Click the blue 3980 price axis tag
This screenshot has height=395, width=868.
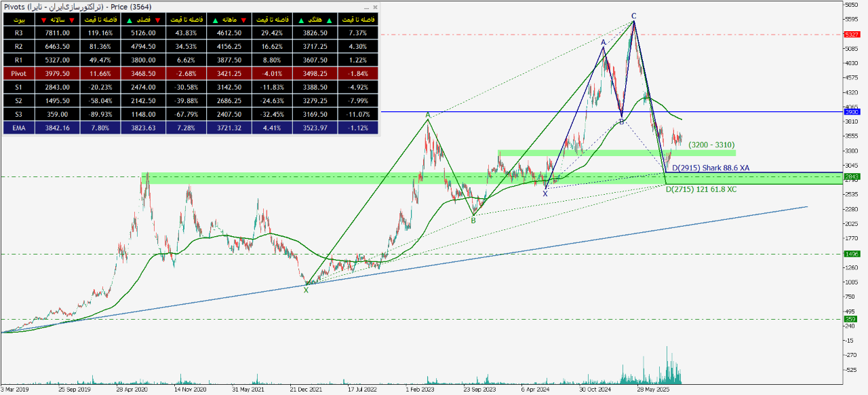click(x=851, y=111)
